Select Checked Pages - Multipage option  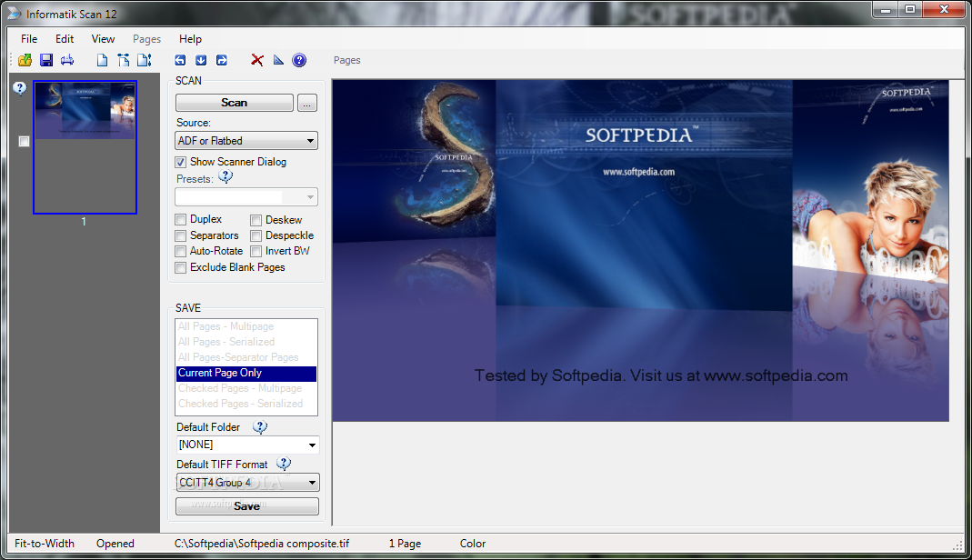tap(246, 388)
